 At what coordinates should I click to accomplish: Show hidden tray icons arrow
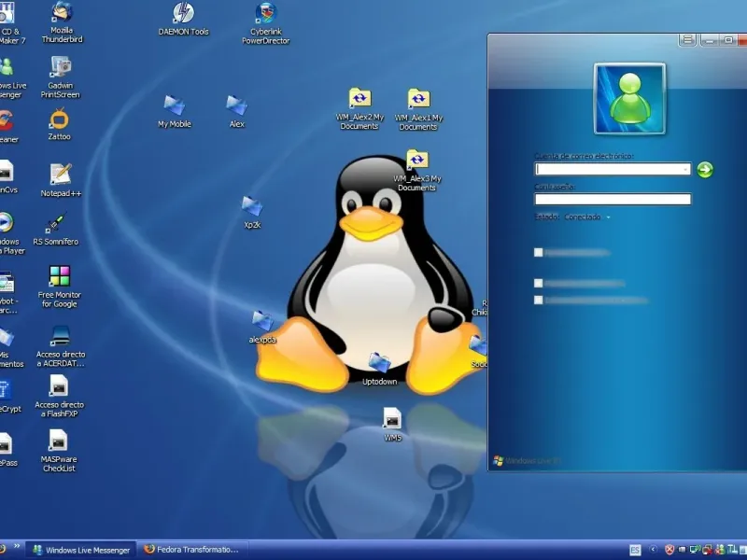coord(653,550)
